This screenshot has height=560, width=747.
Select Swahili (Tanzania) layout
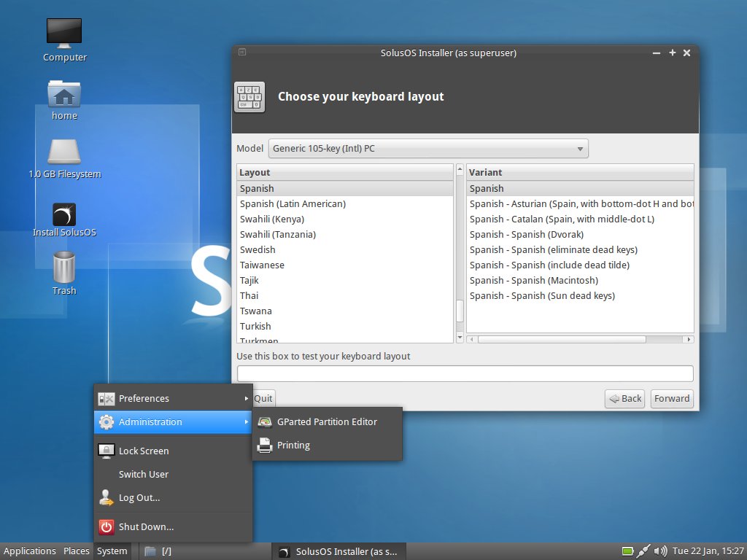345,234
